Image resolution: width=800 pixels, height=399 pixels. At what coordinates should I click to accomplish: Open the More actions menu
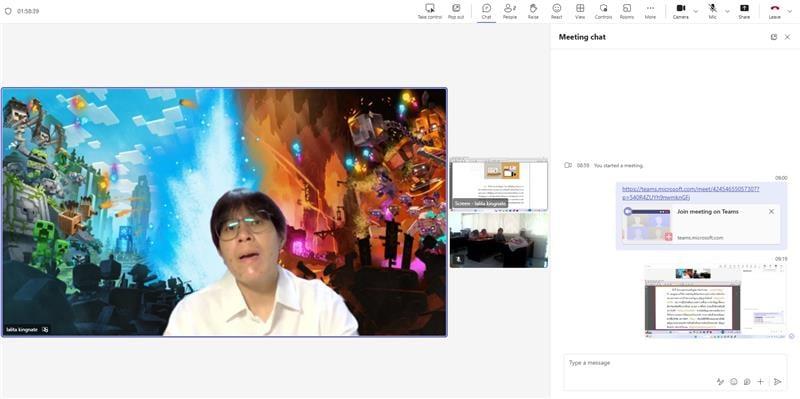tap(650, 11)
